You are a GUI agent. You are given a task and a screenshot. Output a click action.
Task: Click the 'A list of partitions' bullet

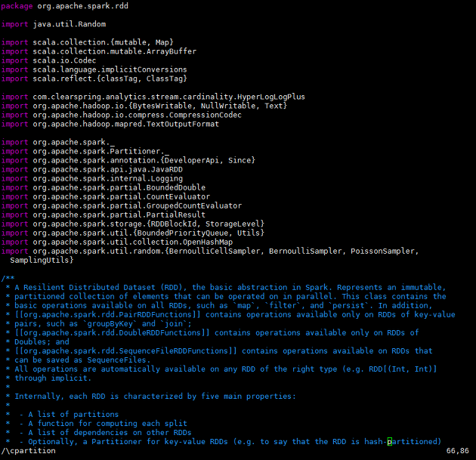62,415
